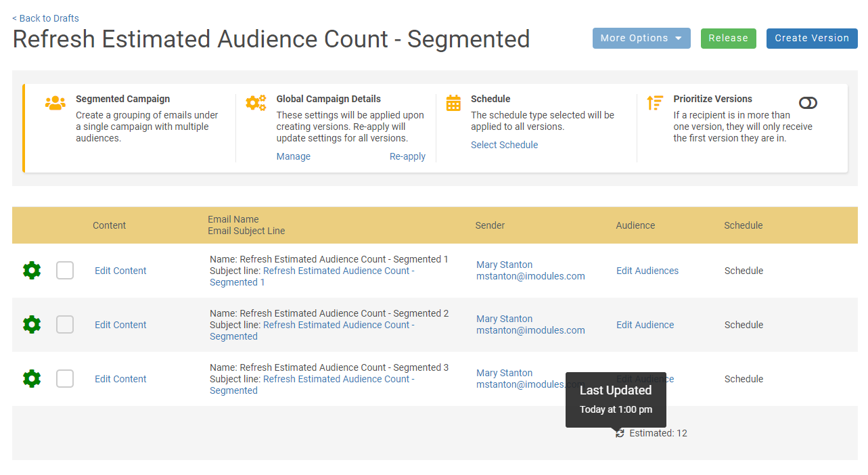This screenshot has width=868, height=475.
Task: Select the checkbox for Segmented 3 row
Action: pyautogui.click(x=65, y=379)
